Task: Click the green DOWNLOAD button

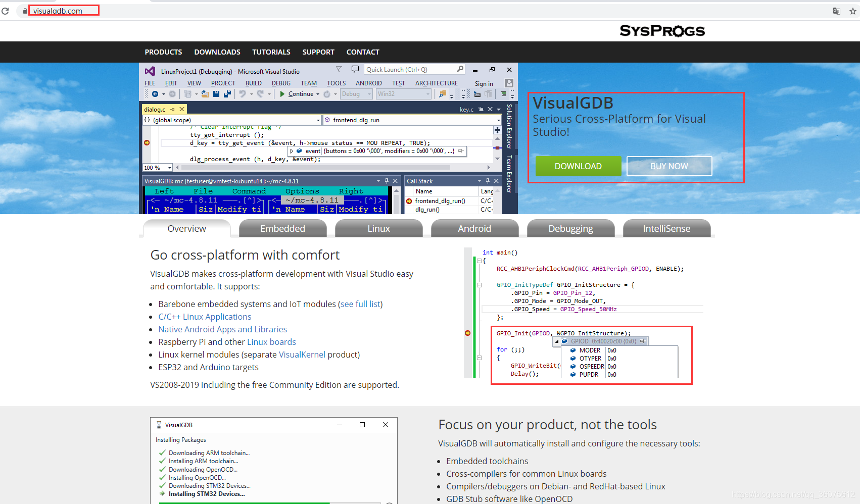Action: (x=578, y=166)
